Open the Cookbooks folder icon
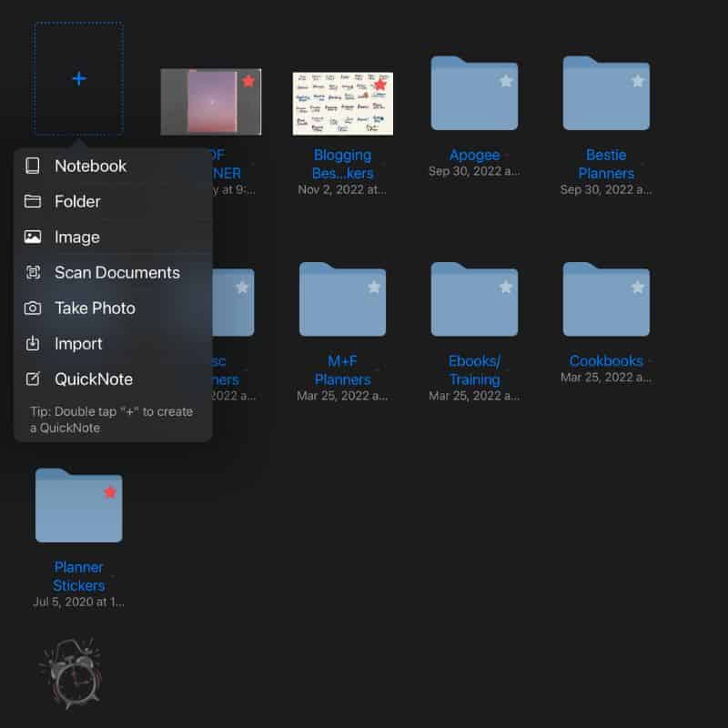Screen dimensions: 728x728 pos(606,299)
